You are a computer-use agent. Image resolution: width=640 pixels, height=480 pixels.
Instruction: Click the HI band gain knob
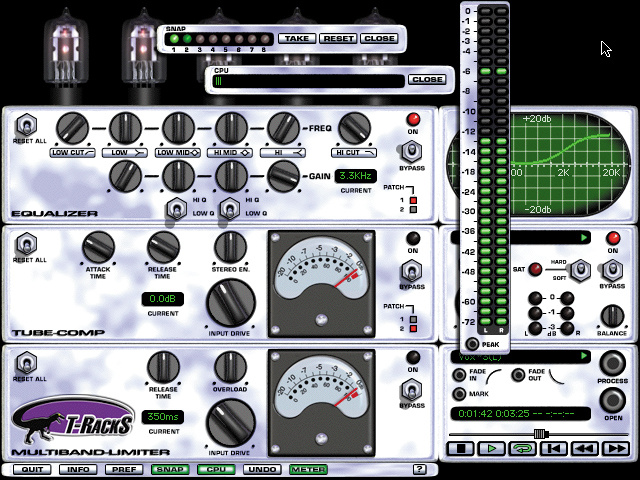point(283,176)
